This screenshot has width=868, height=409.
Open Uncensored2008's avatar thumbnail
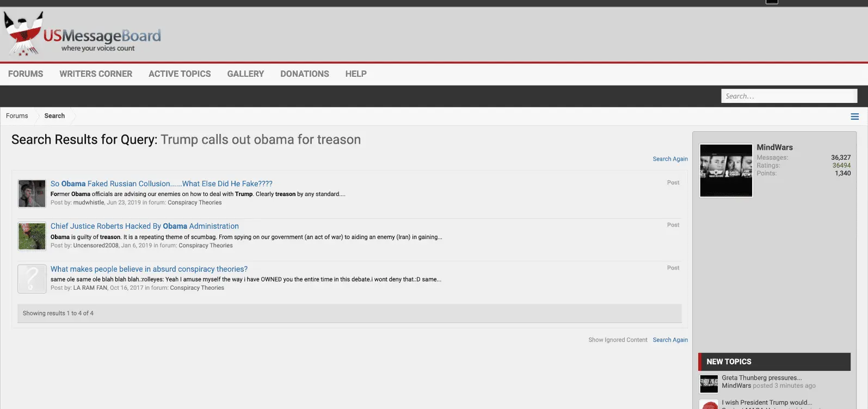pos(32,236)
